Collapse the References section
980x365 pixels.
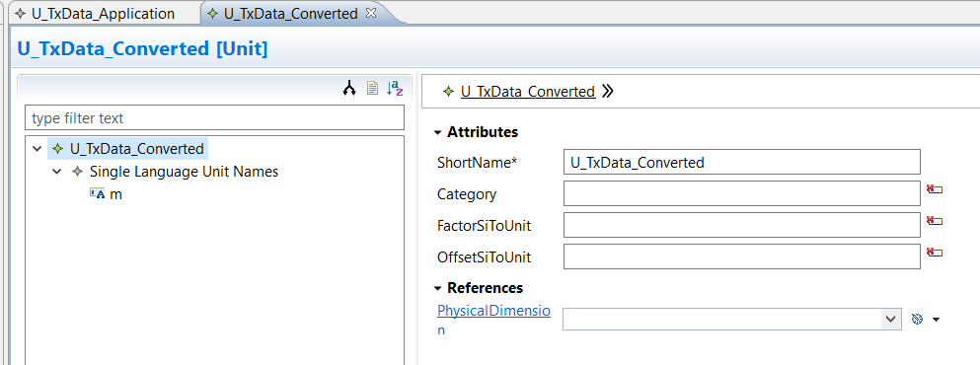click(x=437, y=288)
